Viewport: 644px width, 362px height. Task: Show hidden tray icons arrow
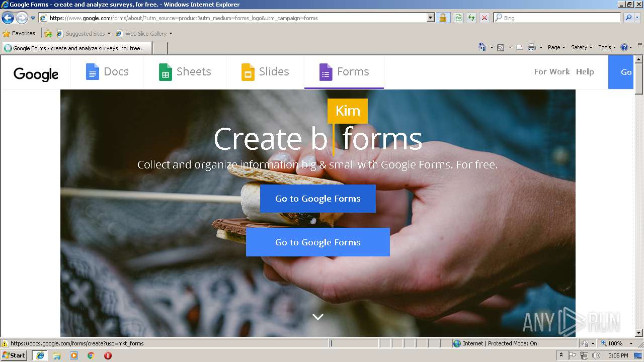click(561, 355)
